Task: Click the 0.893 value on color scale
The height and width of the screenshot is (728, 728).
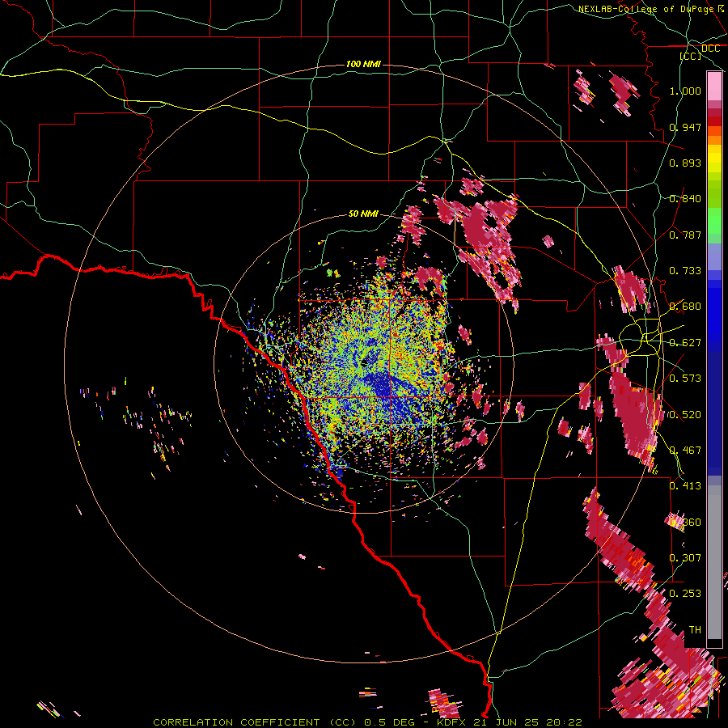Action: pyautogui.click(x=685, y=163)
